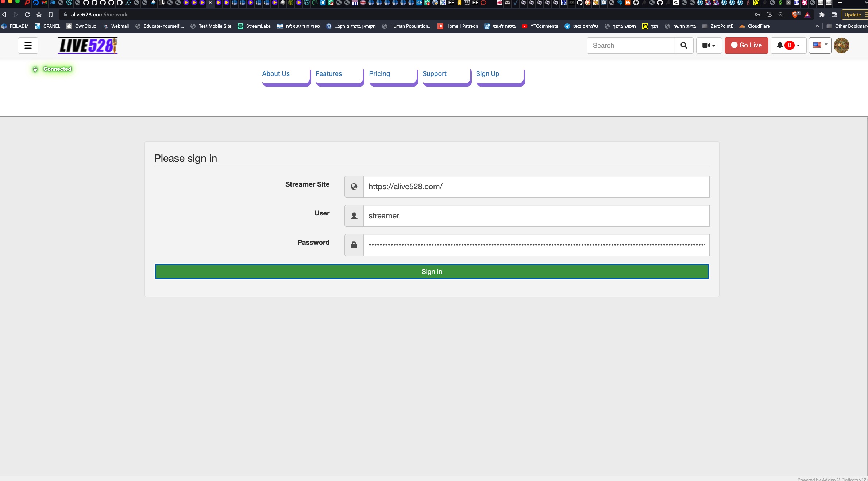Focus the Search input field
Viewport: 868px width, 481px height.
631,46
